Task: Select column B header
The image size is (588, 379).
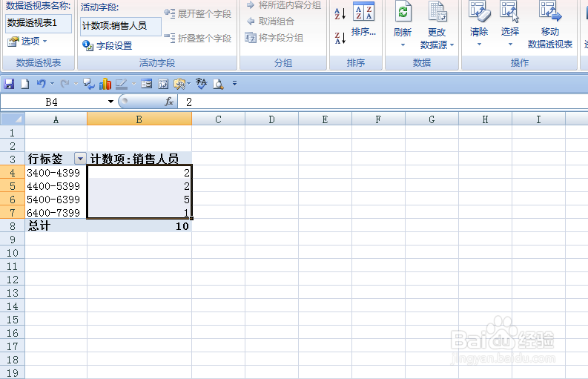Action: [139, 119]
